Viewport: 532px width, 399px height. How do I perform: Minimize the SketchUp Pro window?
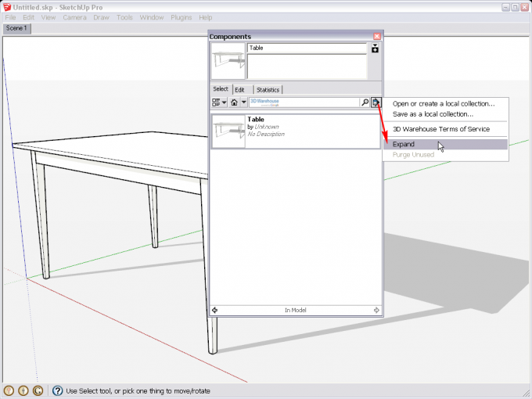[506, 7]
